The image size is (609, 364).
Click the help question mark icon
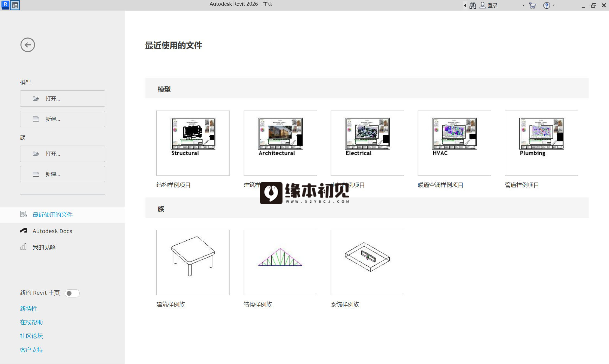546,5
